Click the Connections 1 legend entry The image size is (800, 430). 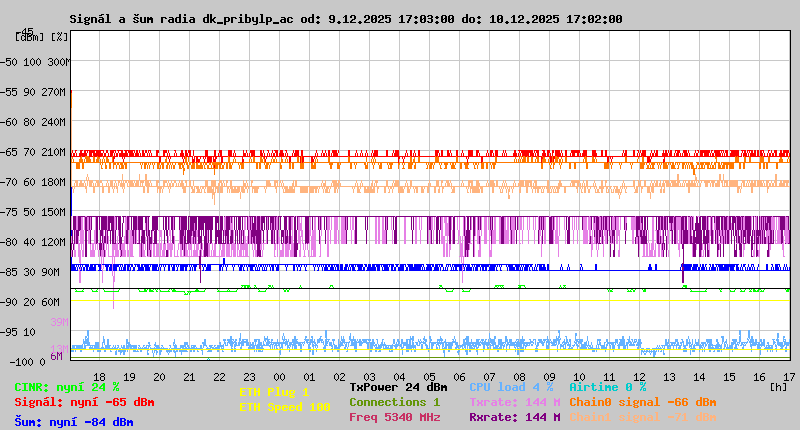click(394, 402)
